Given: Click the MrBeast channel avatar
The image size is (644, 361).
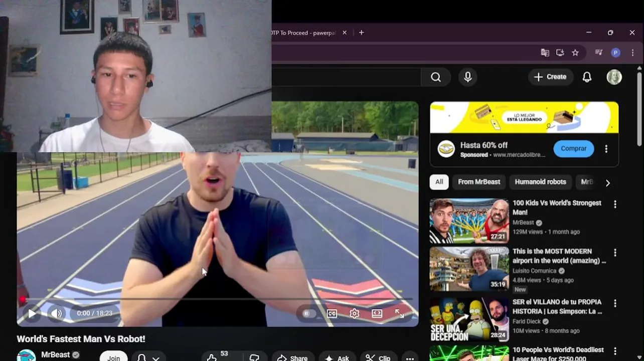Looking at the screenshot, I should (x=26, y=355).
